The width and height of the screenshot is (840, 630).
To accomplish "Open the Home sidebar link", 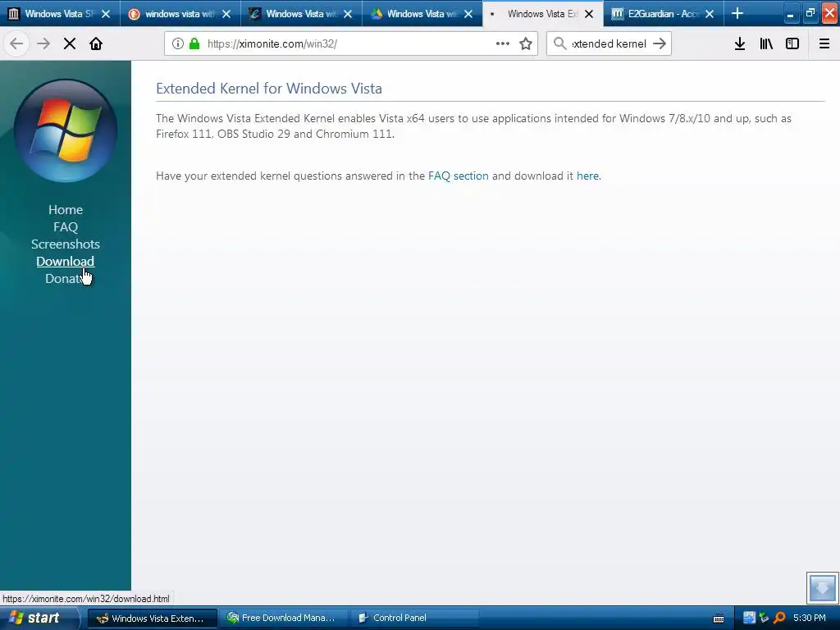I will tap(66, 209).
